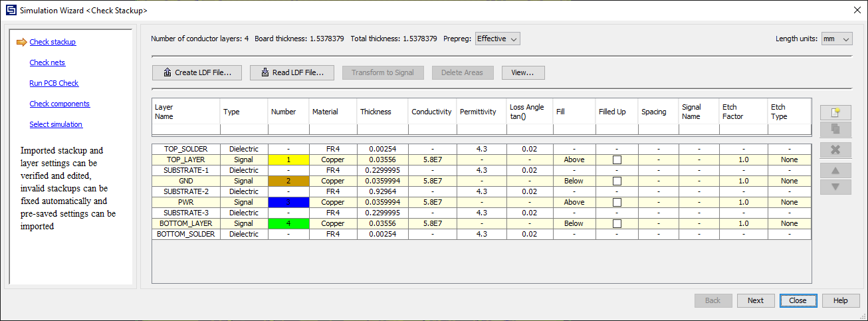The width and height of the screenshot is (868, 321).
Task: Click the Create LDF File button
Action: pyautogui.click(x=196, y=72)
